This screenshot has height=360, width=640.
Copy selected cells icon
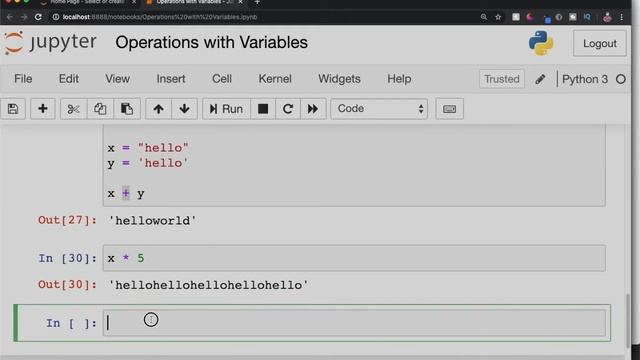pos(100,109)
